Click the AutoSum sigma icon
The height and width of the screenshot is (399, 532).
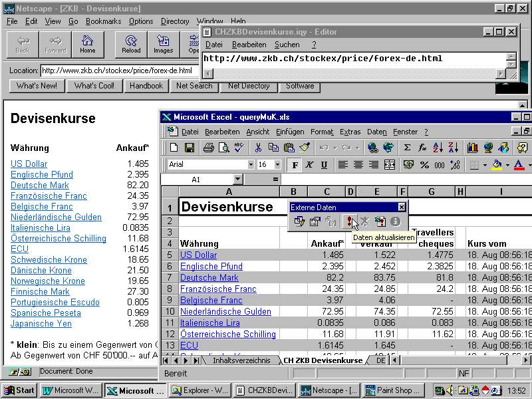[x=407, y=147]
